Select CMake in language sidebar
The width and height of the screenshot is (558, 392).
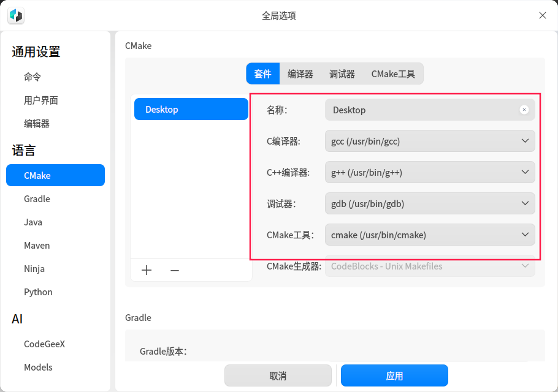[x=56, y=175]
